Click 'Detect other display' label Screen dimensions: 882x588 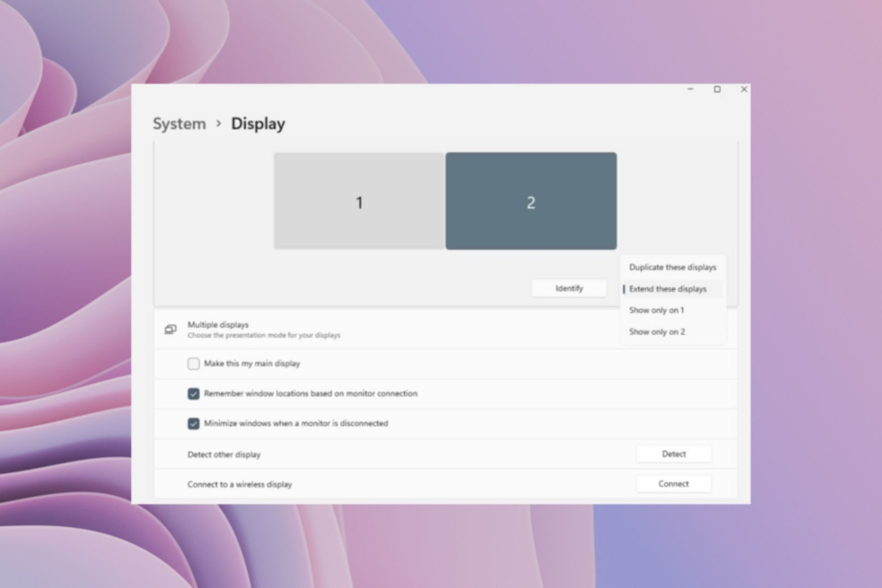pos(224,454)
